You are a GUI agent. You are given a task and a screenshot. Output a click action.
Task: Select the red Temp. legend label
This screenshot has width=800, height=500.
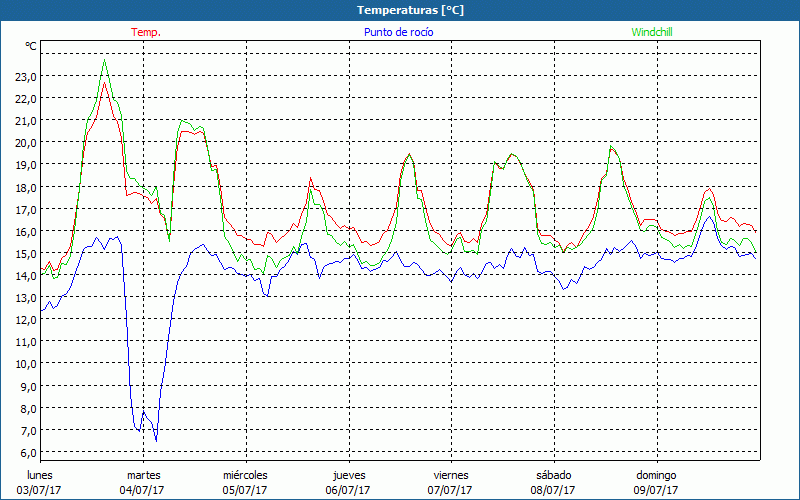click(x=146, y=32)
